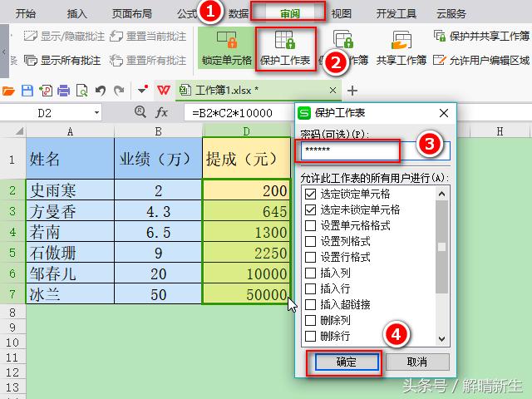Open the 开始 ribbon tab
The width and height of the screenshot is (532, 399).
[x=26, y=14]
